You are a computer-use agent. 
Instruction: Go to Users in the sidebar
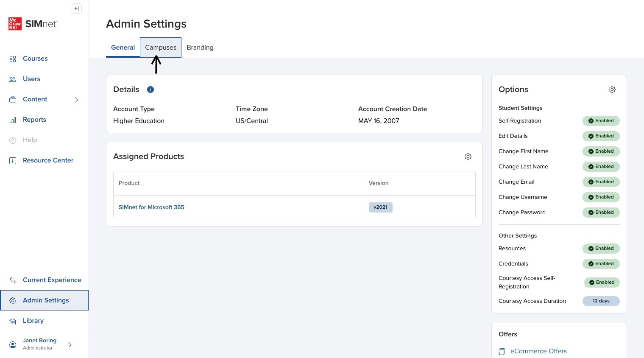click(31, 79)
